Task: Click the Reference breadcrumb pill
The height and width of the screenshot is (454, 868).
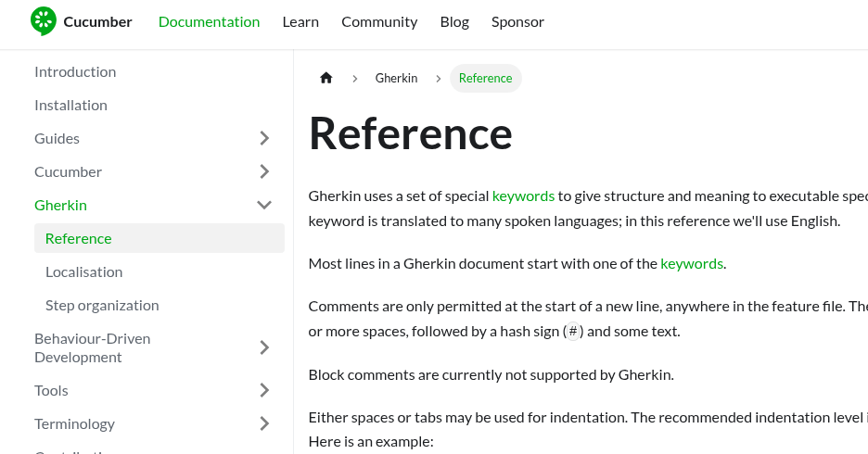Action: (486, 78)
